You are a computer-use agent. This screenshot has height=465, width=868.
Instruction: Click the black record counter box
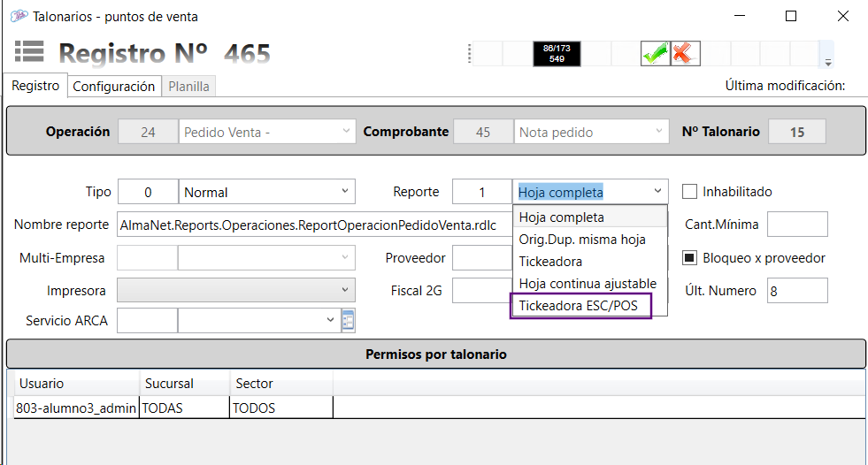[557, 54]
